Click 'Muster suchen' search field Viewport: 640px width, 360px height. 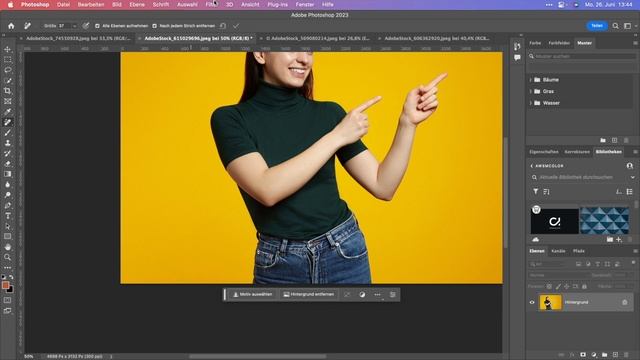coord(583,56)
